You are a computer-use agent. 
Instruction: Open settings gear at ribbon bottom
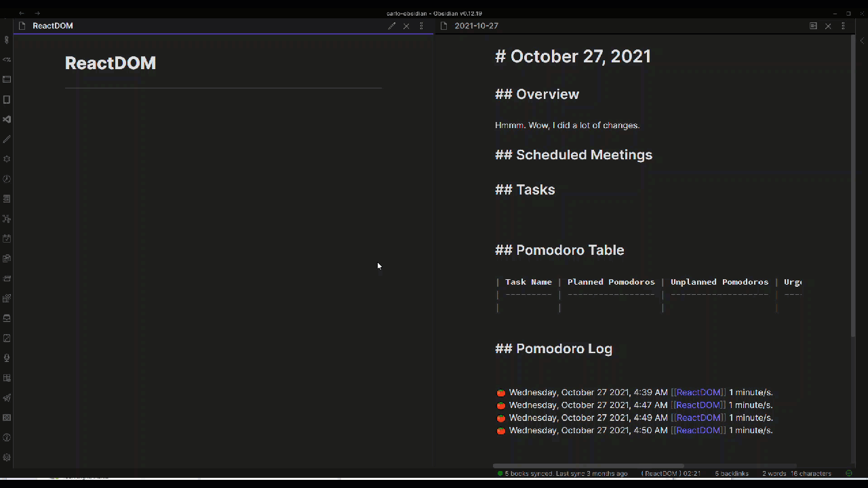click(x=7, y=457)
